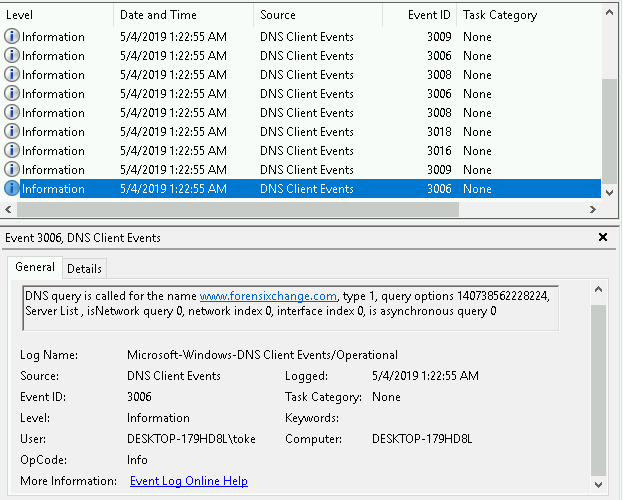
Task: Click the Task Category value None in details
Action: coord(386,397)
